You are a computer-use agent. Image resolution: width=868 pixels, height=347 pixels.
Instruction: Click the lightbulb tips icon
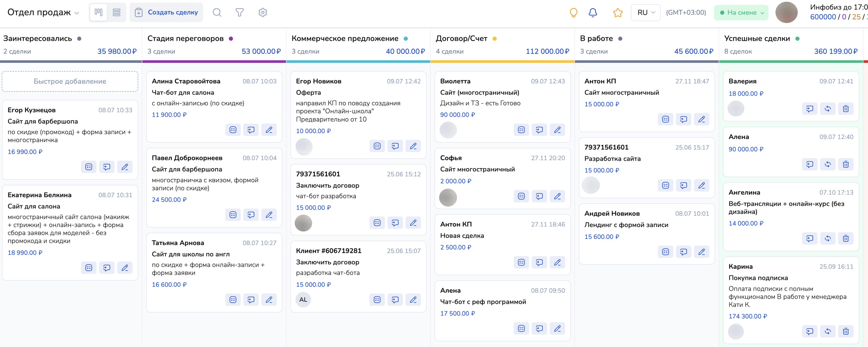pos(573,12)
